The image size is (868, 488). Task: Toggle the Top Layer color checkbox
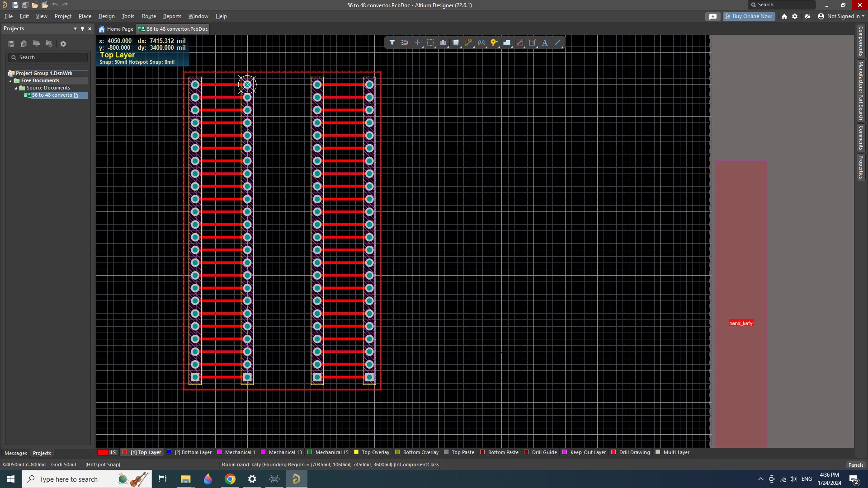pyautogui.click(x=125, y=452)
